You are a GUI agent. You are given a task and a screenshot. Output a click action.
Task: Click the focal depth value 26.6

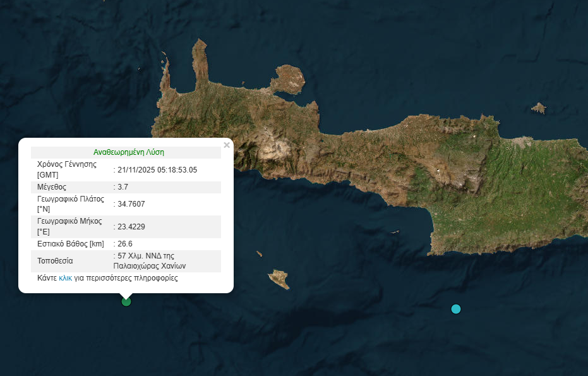pos(125,243)
